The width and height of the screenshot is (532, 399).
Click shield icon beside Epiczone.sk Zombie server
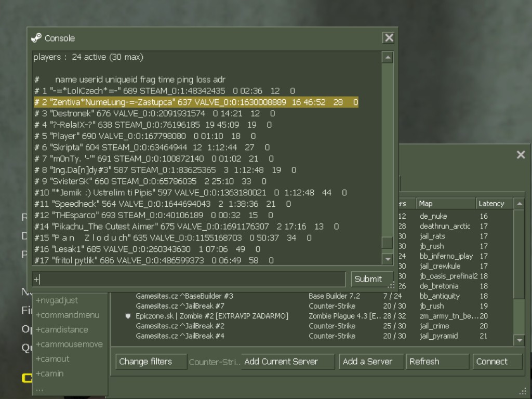click(128, 316)
